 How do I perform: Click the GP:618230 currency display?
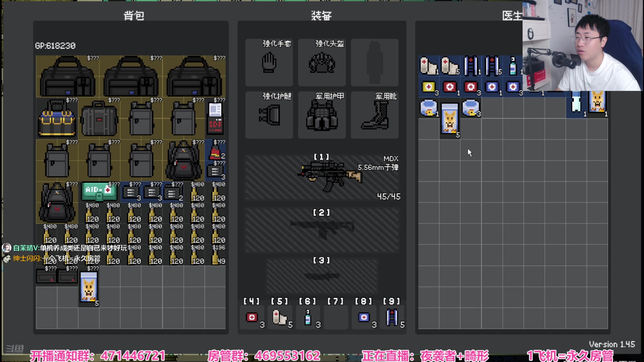tap(55, 46)
